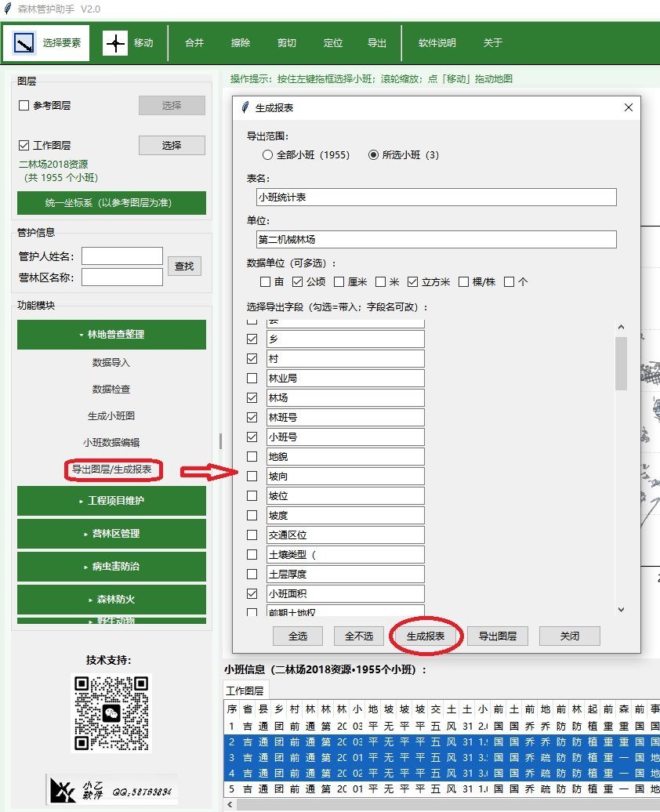Check the 棵/株 unit checkbox
Image resolution: width=660 pixels, height=812 pixels.
[464, 281]
